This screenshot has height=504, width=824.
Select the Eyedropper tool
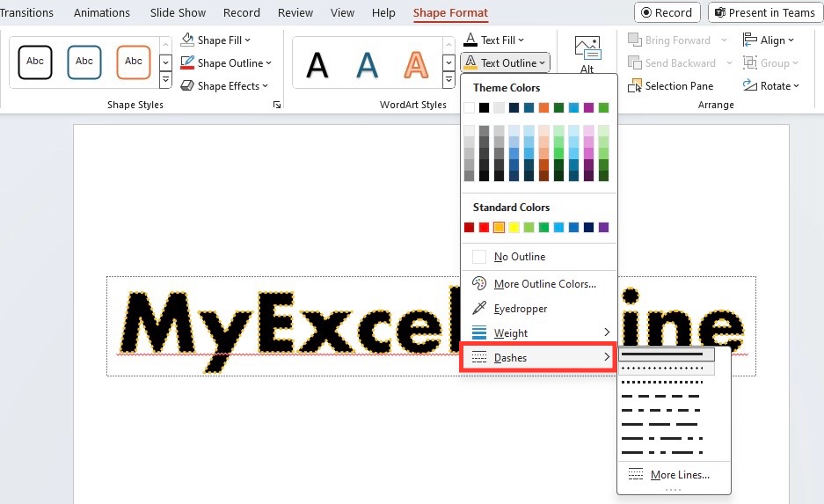[478, 308]
